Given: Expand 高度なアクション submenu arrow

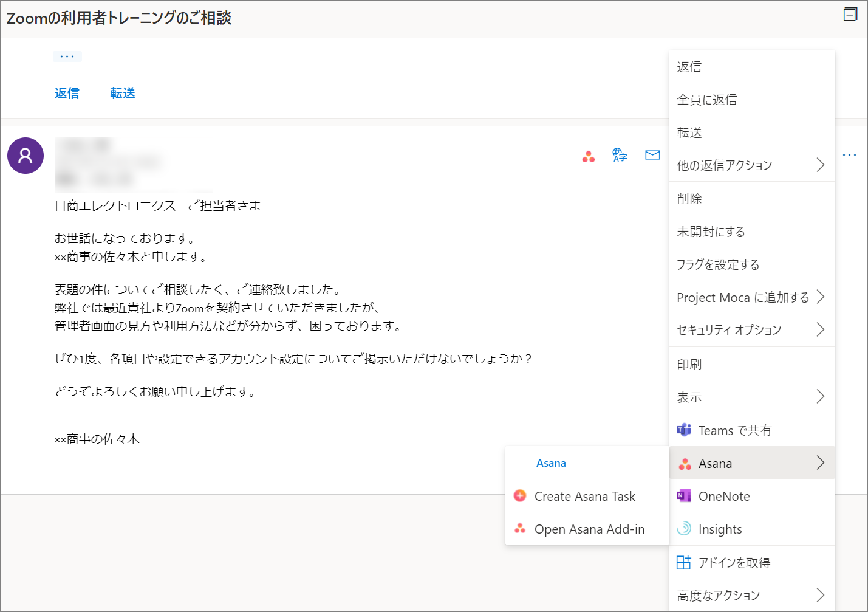Looking at the screenshot, I should coord(821,594).
